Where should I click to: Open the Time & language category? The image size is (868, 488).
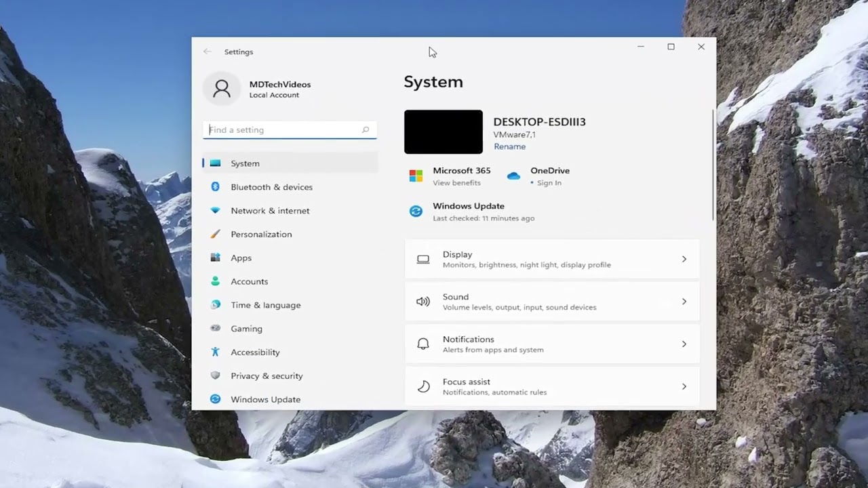click(290, 305)
